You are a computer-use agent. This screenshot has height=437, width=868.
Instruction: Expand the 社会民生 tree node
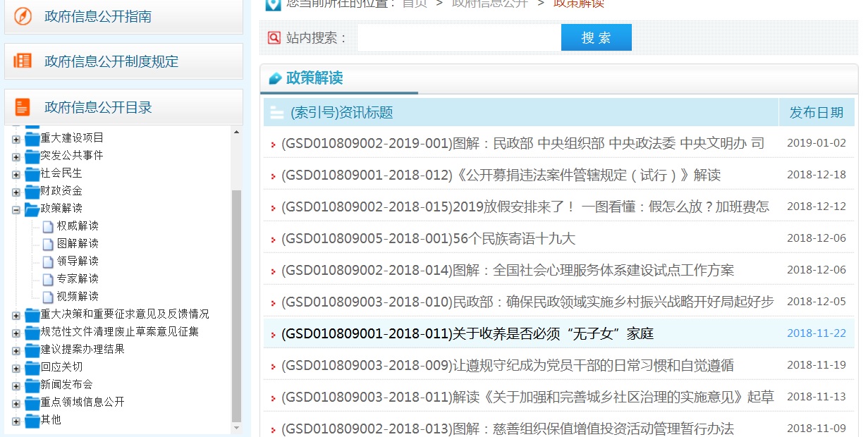(x=16, y=173)
